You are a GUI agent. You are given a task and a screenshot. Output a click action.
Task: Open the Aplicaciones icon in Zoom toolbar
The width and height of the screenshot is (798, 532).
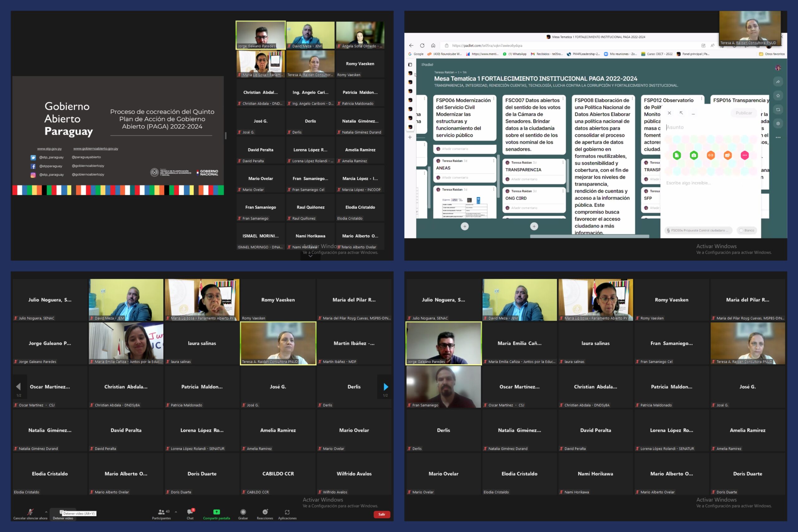click(x=287, y=512)
